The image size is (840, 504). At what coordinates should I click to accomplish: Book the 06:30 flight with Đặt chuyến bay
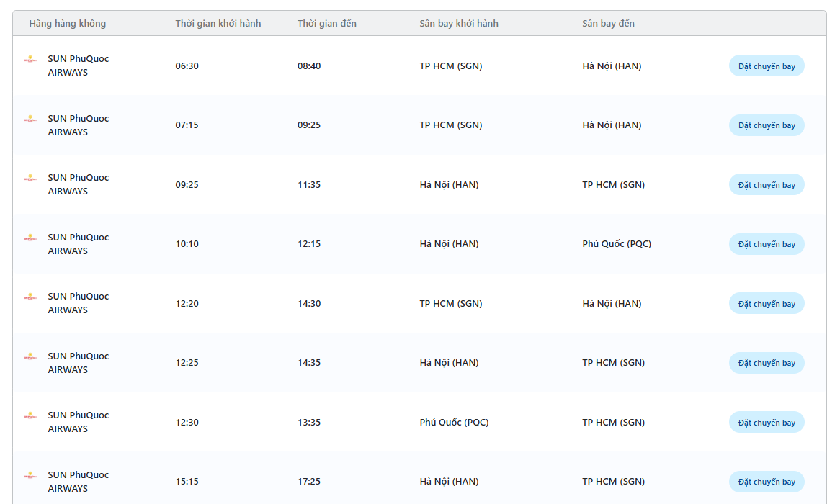767,66
